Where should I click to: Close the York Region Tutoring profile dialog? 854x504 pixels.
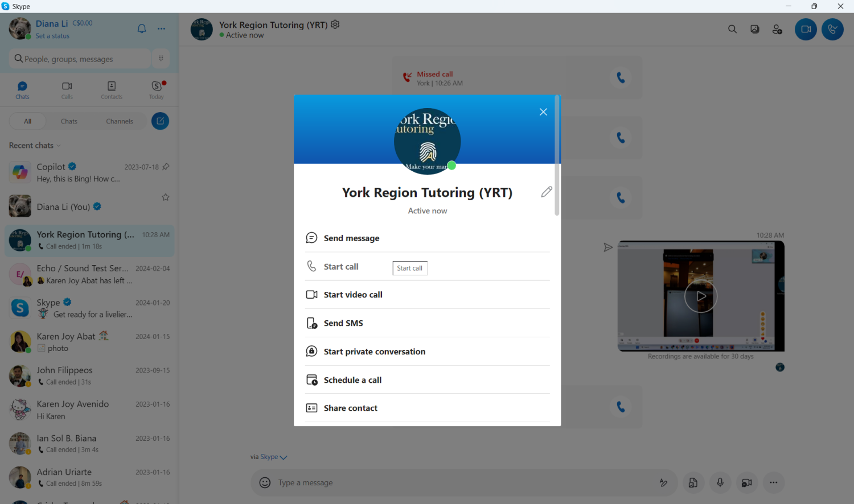(543, 112)
